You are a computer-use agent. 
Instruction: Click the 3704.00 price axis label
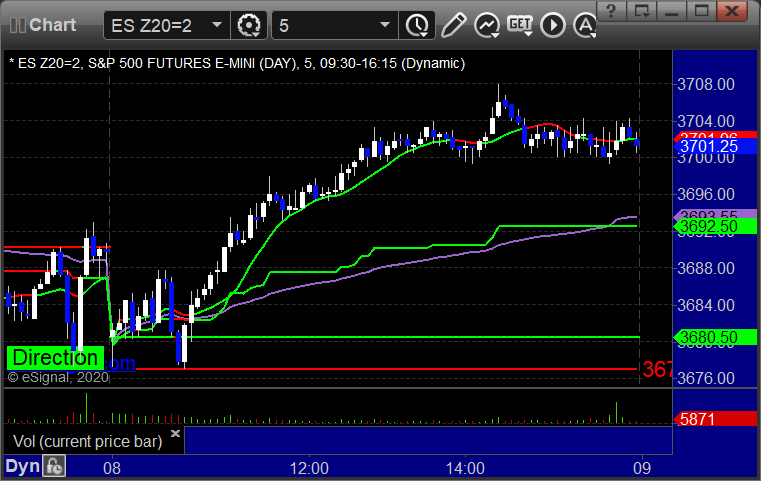pos(706,121)
